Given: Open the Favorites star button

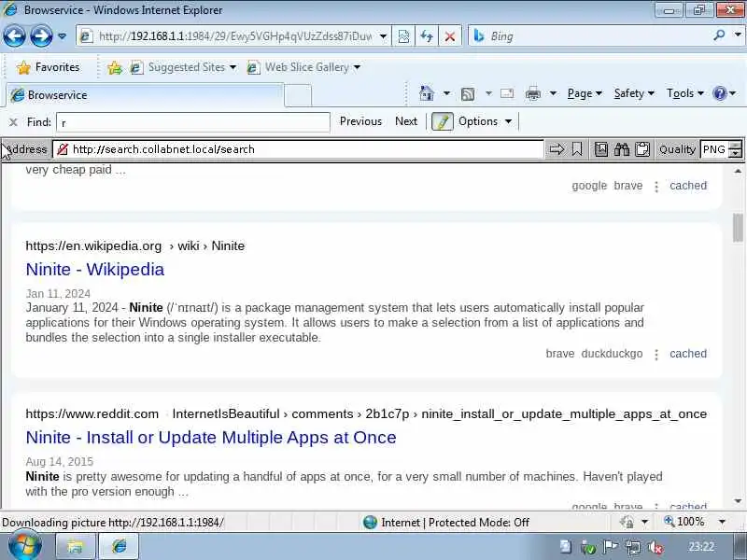Looking at the screenshot, I should (49, 67).
